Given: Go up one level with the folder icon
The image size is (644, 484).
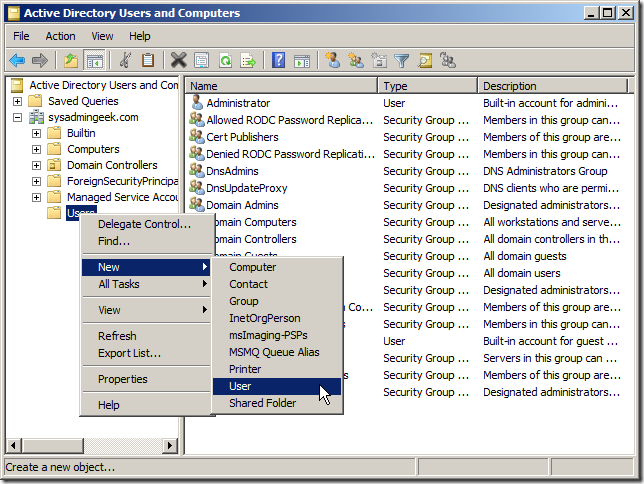Looking at the screenshot, I should [71, 61].
